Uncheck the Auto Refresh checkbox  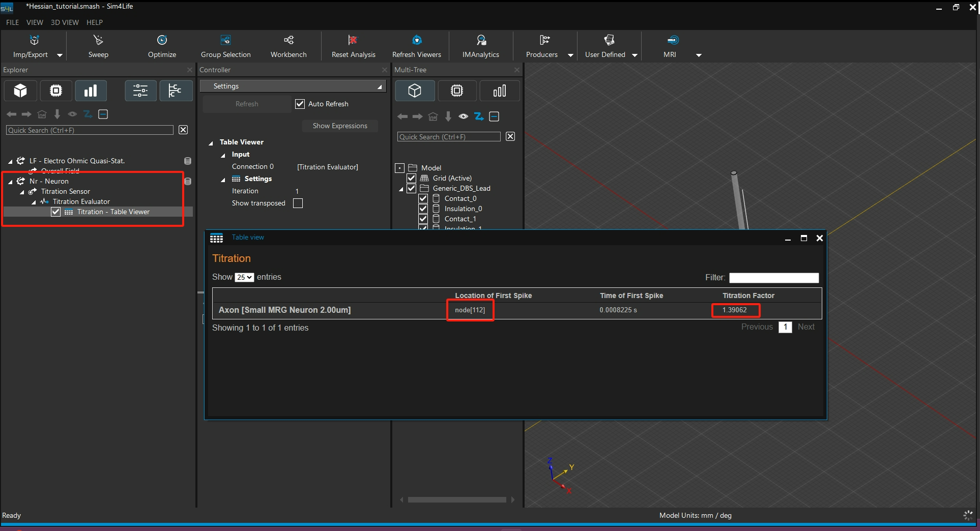300,104
